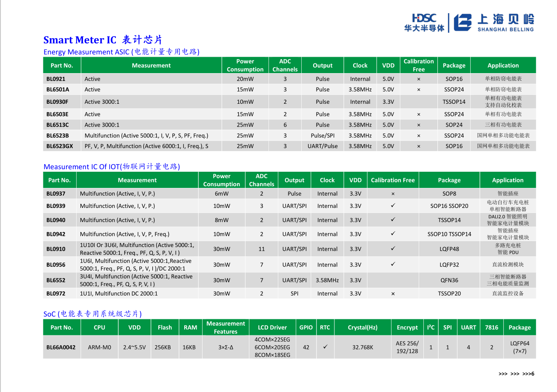Click the page arrows next to number 6
This screenshot has width=557, height=392.
514,374
